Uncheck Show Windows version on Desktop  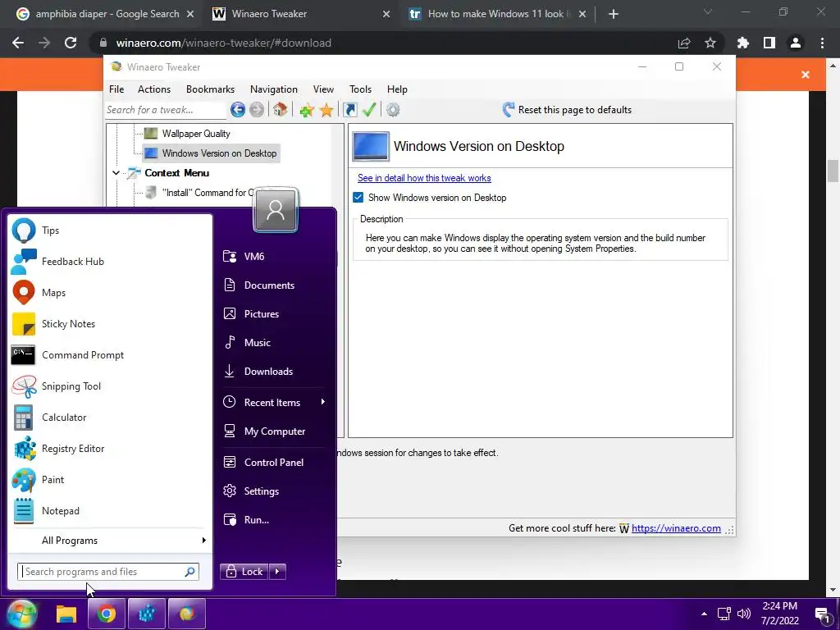pos(358,198)
